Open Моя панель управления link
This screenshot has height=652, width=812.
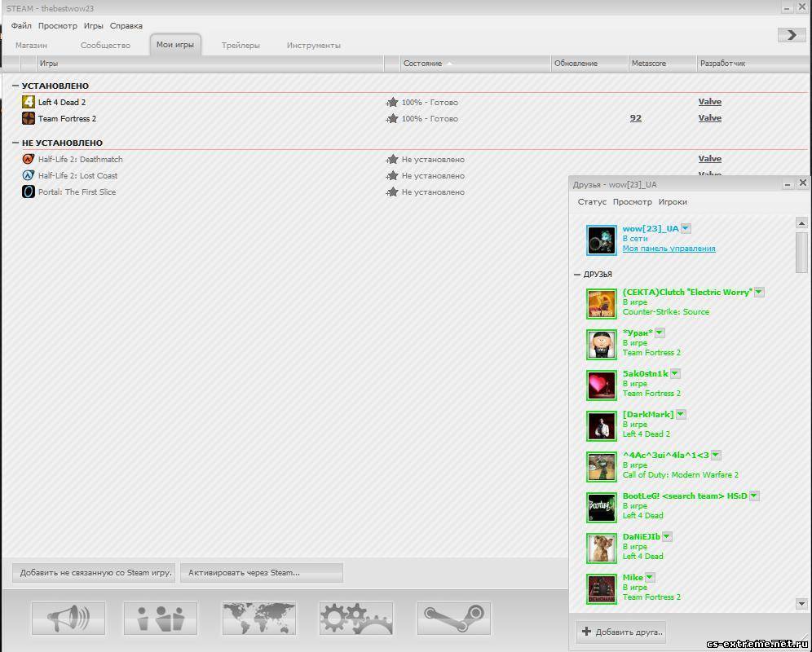pos(669,249)
